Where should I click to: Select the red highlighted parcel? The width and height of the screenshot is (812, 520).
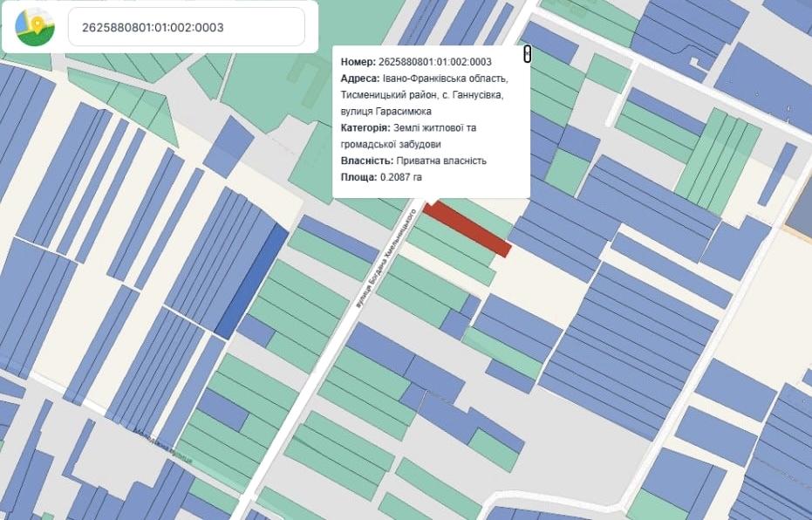pos(467,229)
